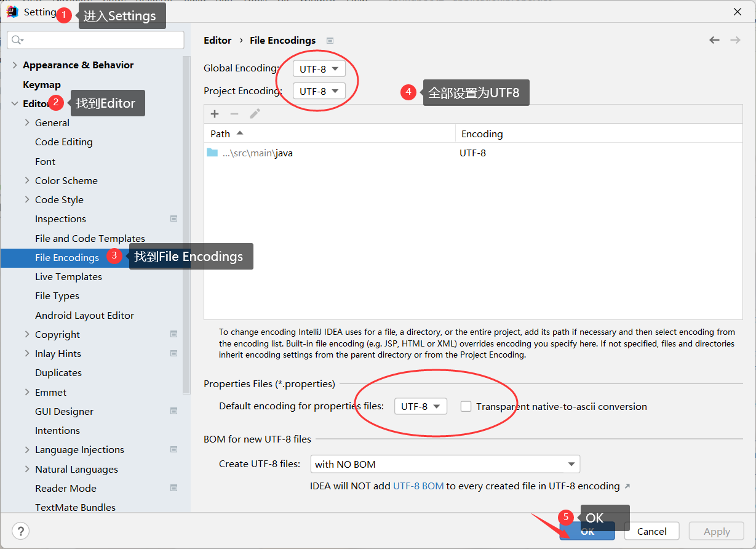Expand the Color Scheme node arrow
756x549 pixels.
coord(27,180)
